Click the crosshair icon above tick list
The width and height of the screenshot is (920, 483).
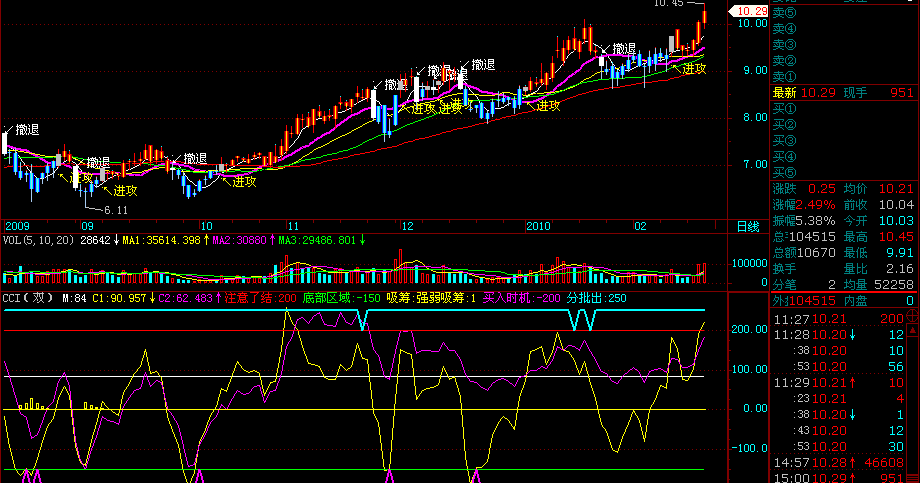[x=913, y=316]
